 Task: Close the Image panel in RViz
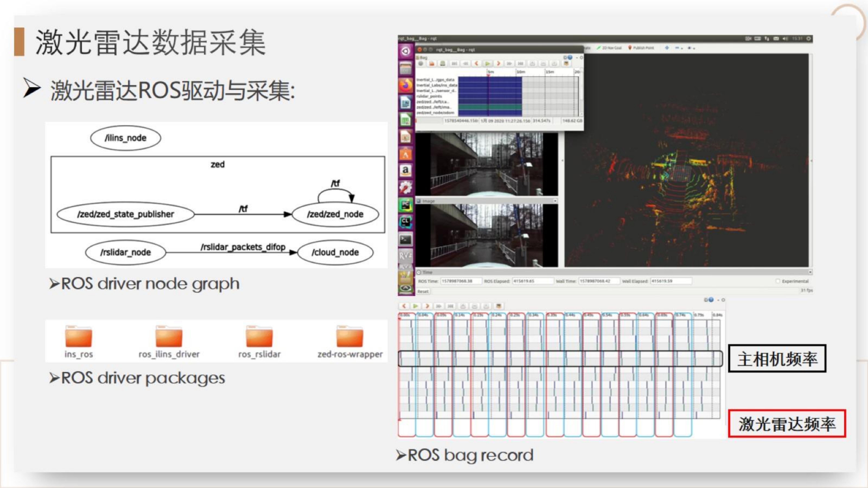(555, 201)
